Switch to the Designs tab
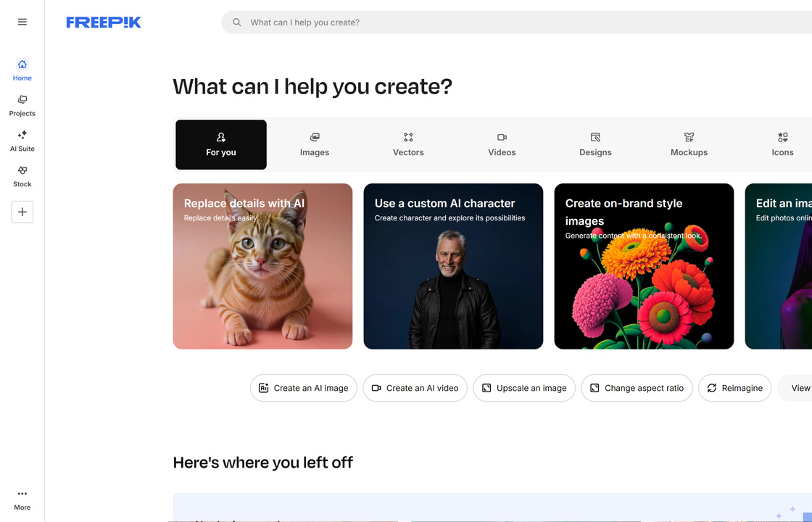 pyautogui.click(x=595, y=144)
